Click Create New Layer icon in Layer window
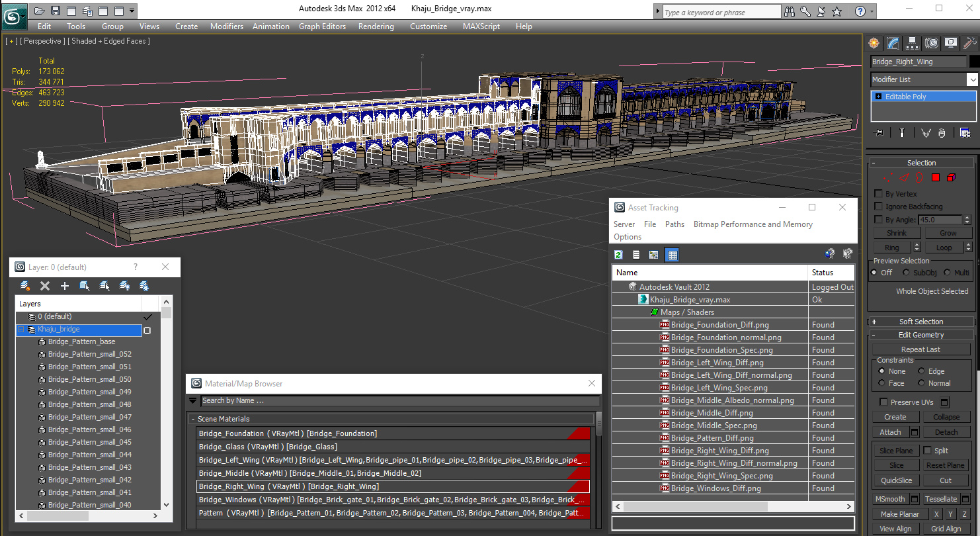The height and width of the screenshot is (536, 980). click(25, 286)
